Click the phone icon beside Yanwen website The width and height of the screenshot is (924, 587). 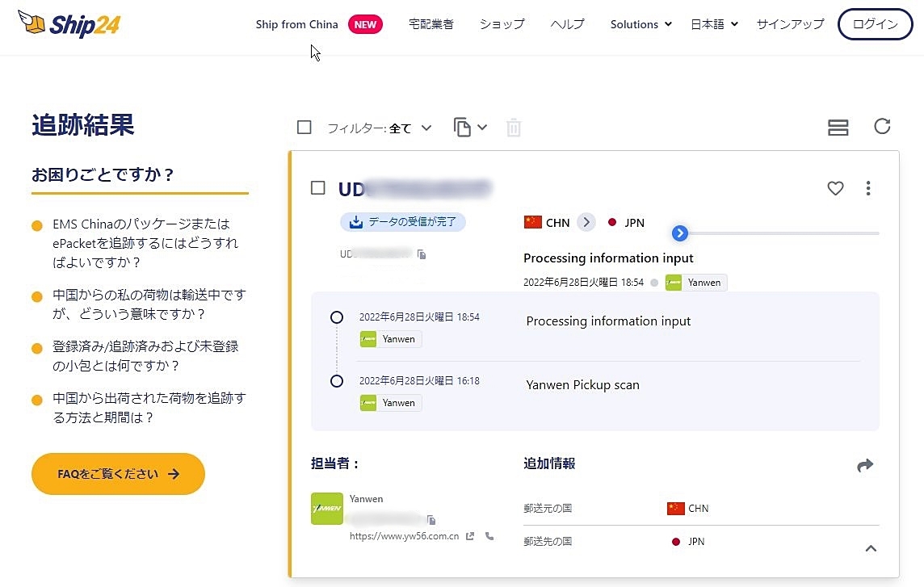point(489,536)
